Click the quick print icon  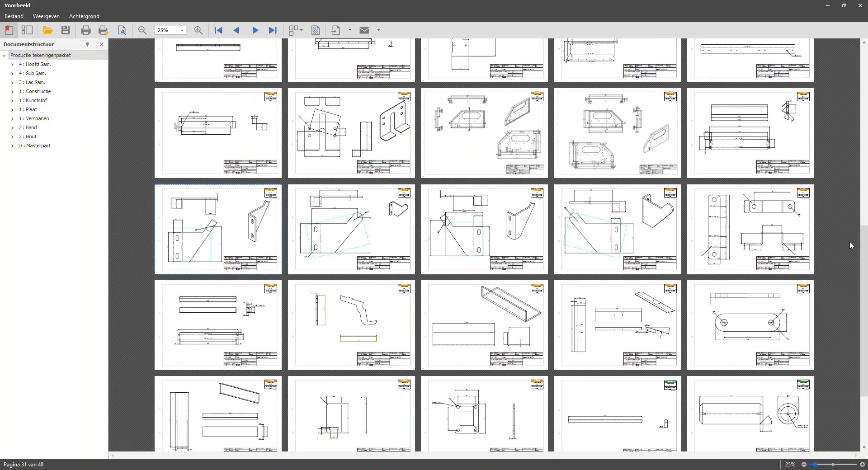(104, 30)
